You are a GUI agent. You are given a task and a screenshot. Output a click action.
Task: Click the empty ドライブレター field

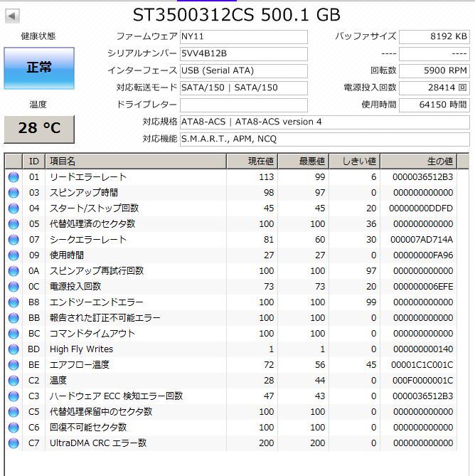[244, 105]
